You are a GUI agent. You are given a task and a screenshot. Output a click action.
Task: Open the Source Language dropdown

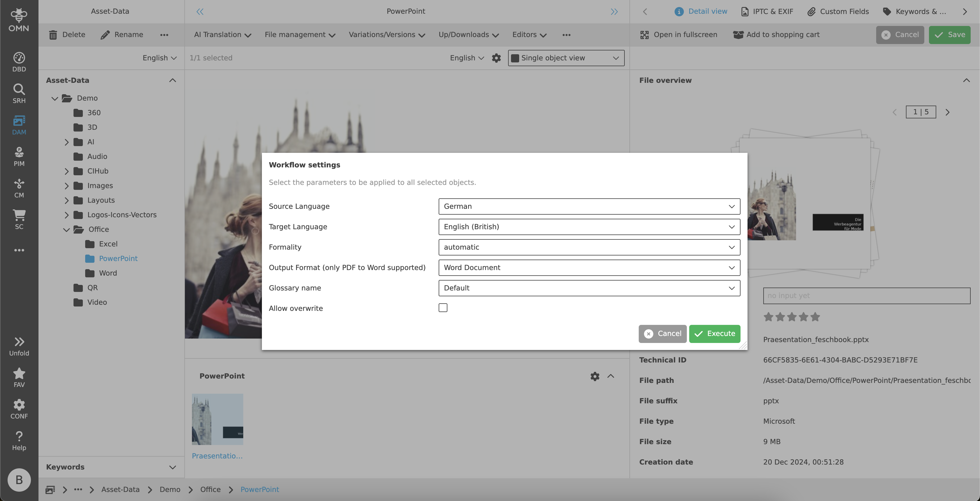coord(589,206)
